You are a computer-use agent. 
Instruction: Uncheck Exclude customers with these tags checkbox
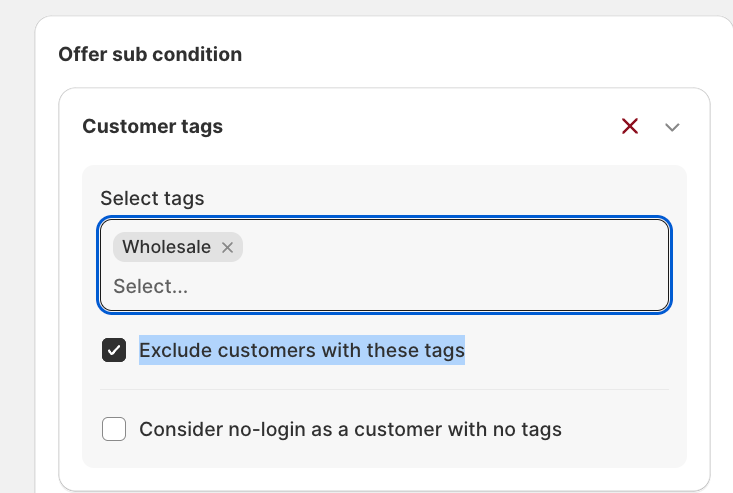(114, 350)
